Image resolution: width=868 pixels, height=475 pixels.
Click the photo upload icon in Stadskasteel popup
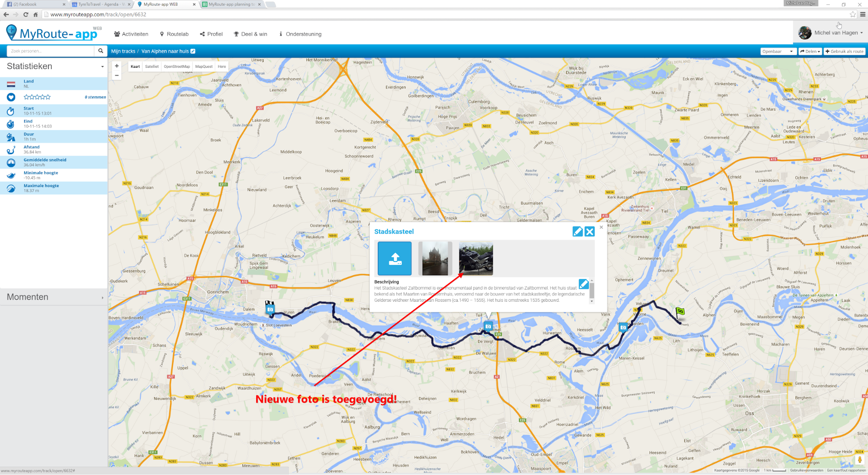[394, 259]
